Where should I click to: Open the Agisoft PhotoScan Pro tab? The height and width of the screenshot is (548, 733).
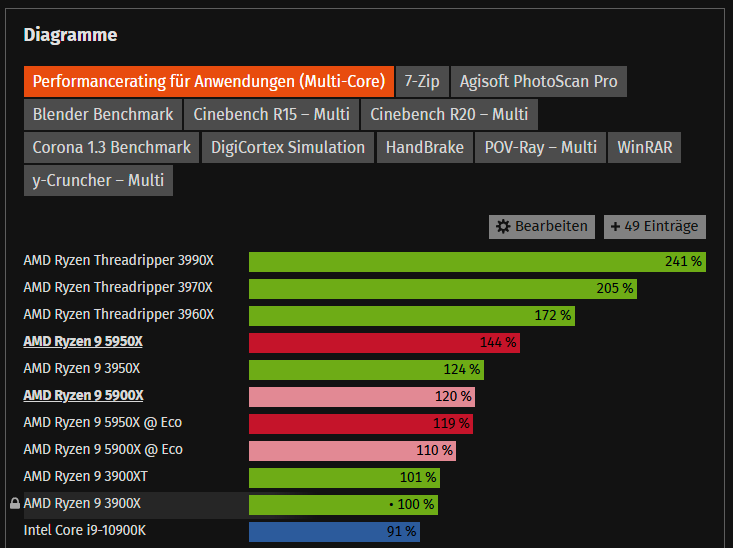tap(539, 81)
